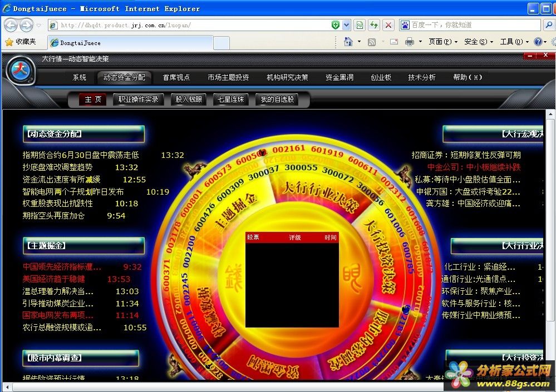
Task: Open the 技术分析 menu
Action: pos(422,77)
